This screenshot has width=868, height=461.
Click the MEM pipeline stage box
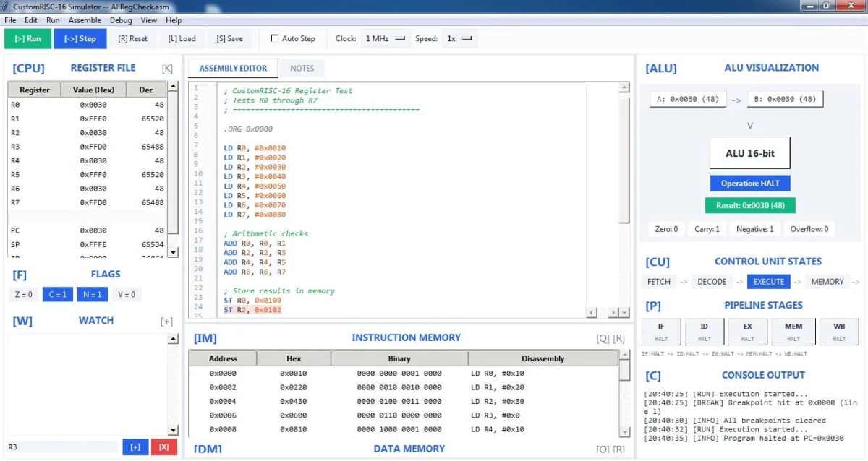[x=793, y=331]
